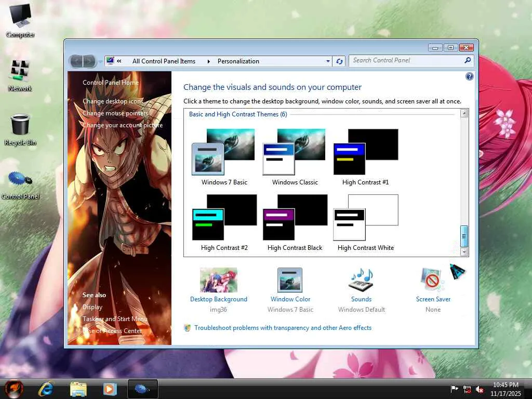Open Display under See also
Screen dimensions: 532x399
(x=92, y=307)
